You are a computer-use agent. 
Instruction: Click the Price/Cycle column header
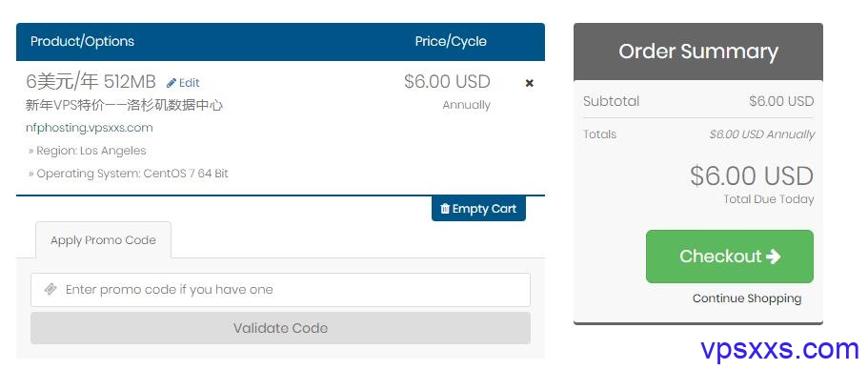(x=451, y=42)
